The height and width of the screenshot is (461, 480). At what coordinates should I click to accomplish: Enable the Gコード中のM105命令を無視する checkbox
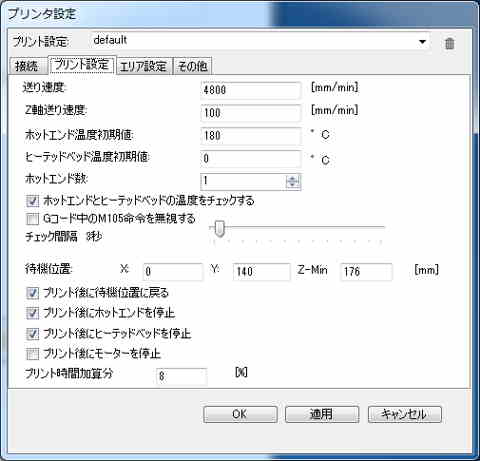tap(33, 219)
